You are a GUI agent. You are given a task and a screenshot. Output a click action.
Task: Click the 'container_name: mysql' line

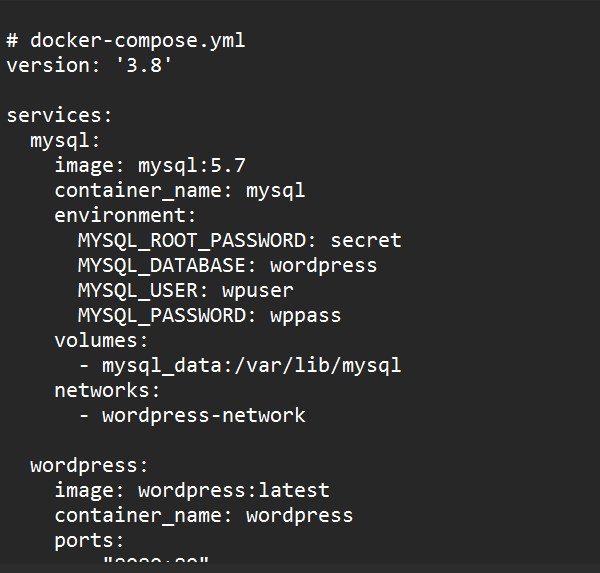click(x=179, y=190)
